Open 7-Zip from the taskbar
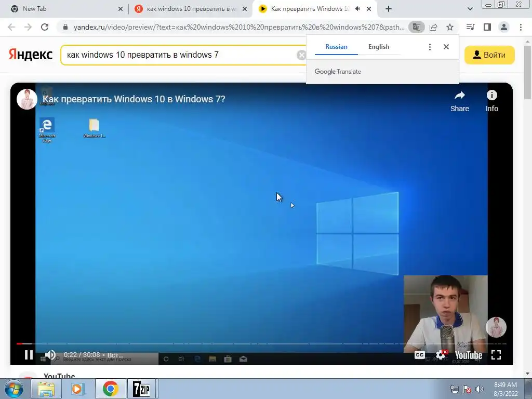Viewport: 532px width, 399px height. [141, 389]
